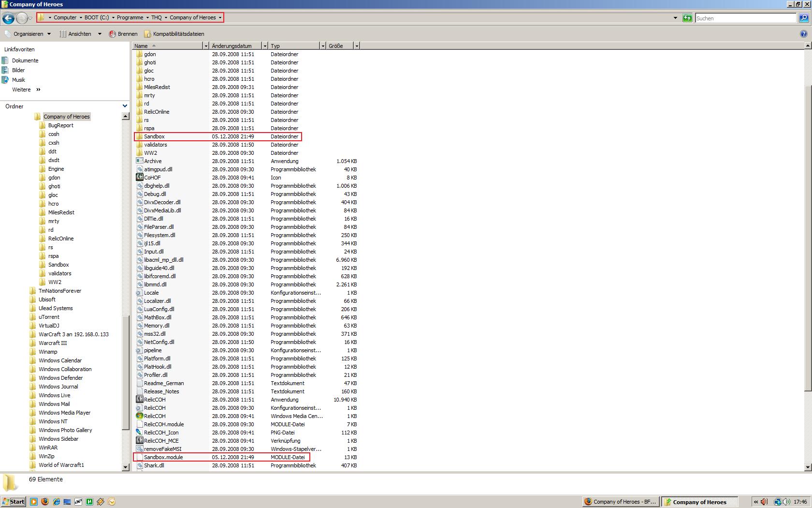Launch uTorrent from quick launch

(x=89, y=502)
